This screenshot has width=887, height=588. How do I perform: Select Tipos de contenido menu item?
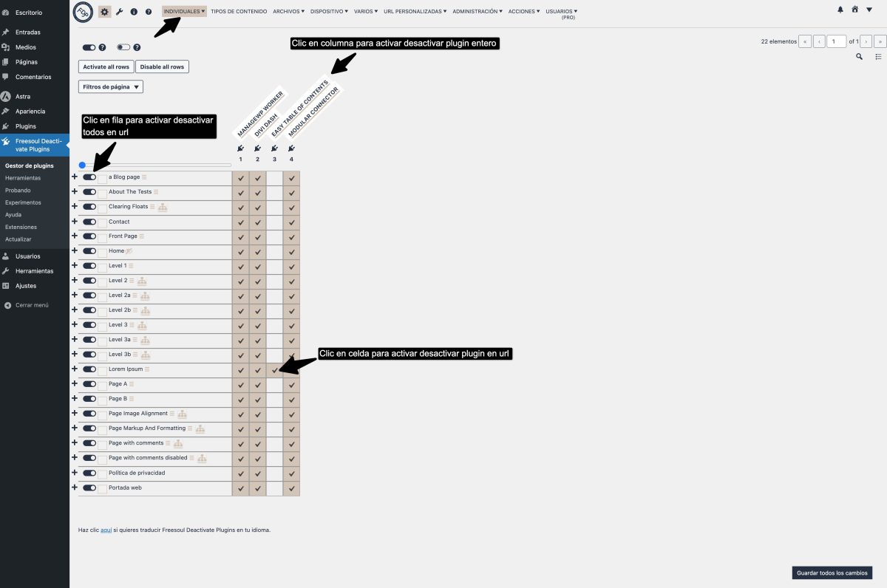[239, 12]
